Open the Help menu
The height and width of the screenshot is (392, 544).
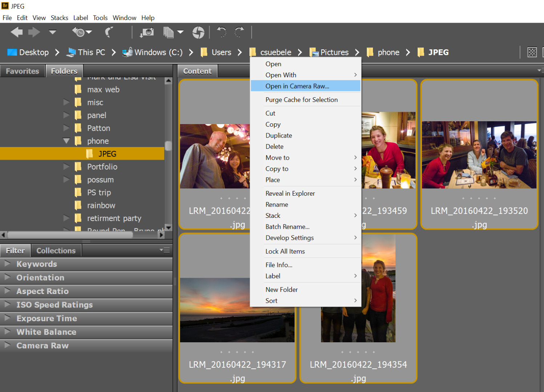coord(148,18)
